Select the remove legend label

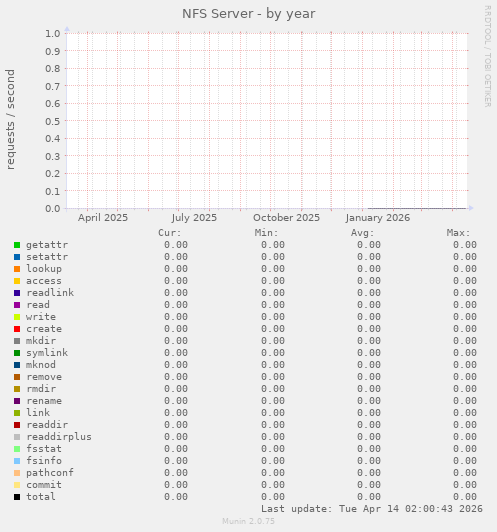point(44,377)
